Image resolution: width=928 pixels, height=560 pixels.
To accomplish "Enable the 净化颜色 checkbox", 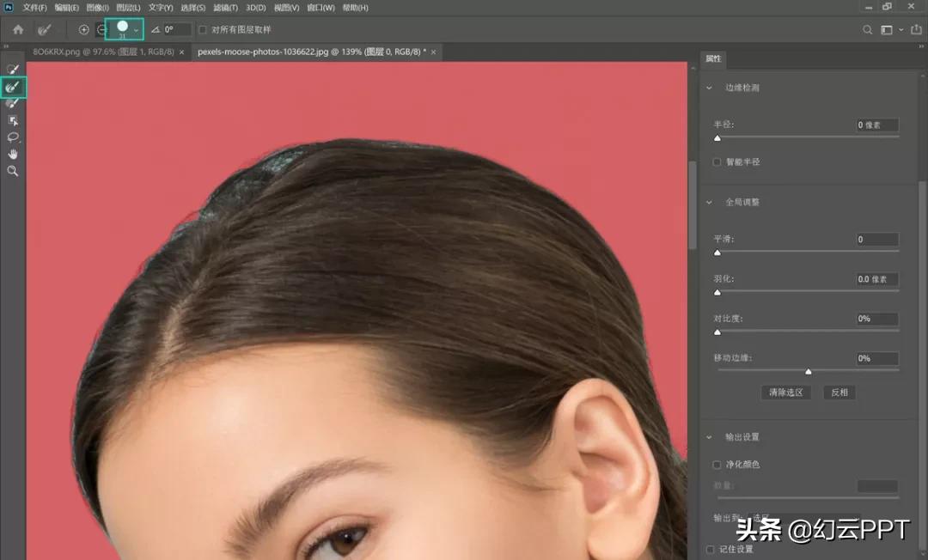I will tap(717, 465).
